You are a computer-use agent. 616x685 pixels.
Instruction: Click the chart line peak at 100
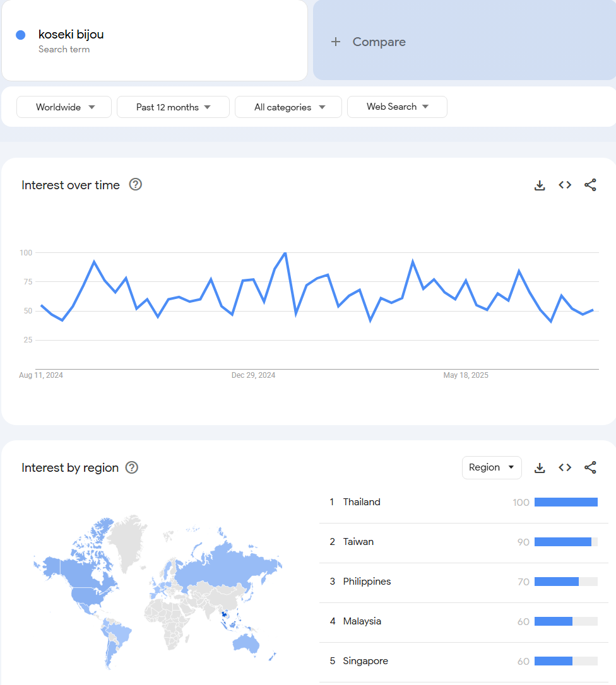coord(285,253)
